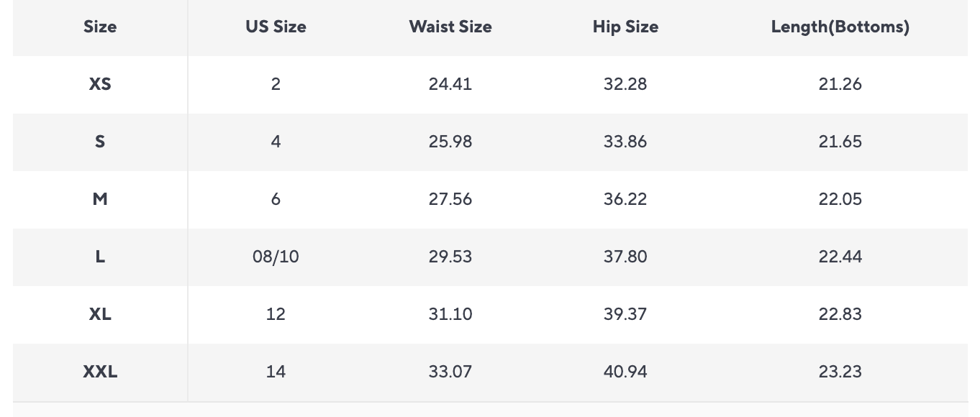Select the S size row label
The width and height of the screenshot is (980, 417).
(x=100, y=142)
